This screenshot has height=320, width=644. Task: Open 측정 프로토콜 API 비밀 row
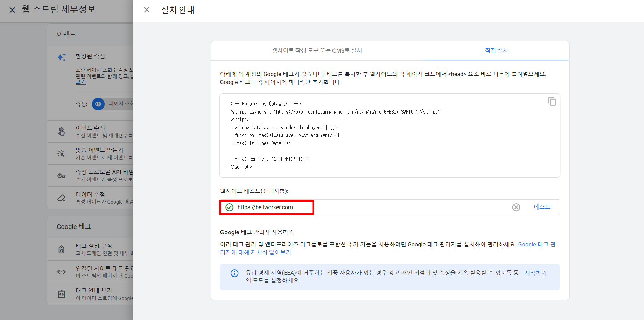pyautogui.click(x=90, y=176)
